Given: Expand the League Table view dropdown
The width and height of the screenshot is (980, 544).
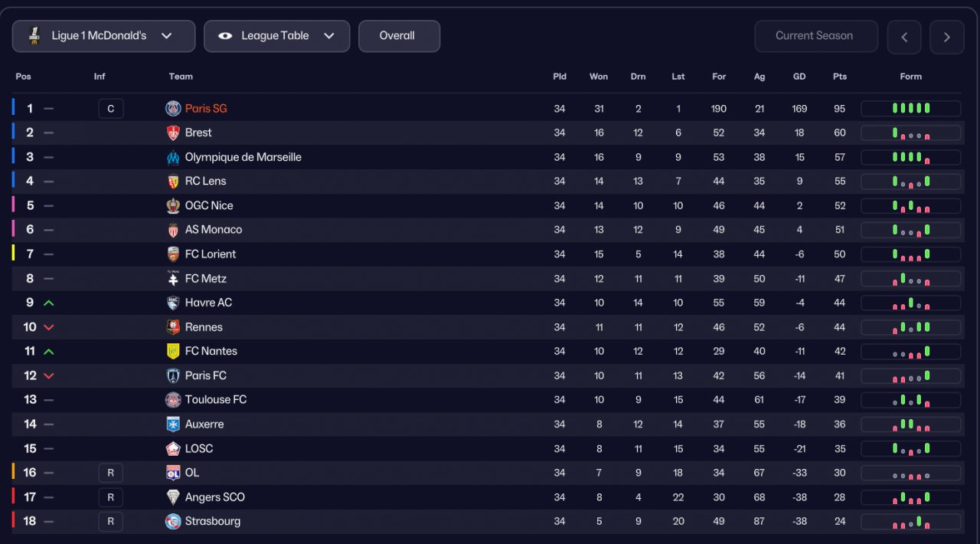Looking at the screenshot, I should (276, 36).
